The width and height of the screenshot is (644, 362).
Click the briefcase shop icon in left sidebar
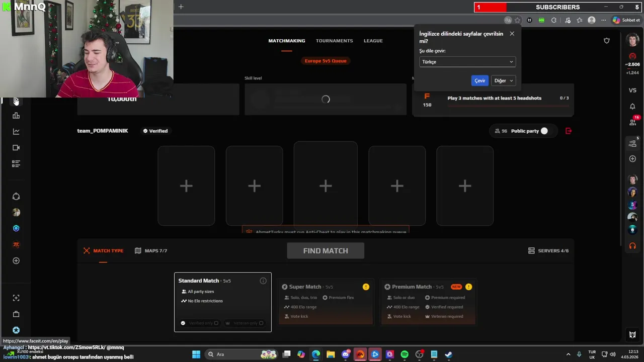[x=16, y=314]
